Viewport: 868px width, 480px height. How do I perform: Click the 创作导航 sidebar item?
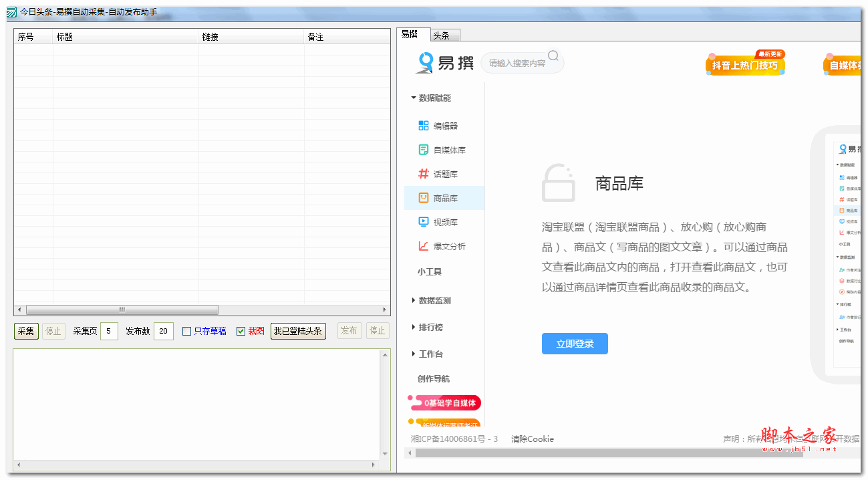434,378
